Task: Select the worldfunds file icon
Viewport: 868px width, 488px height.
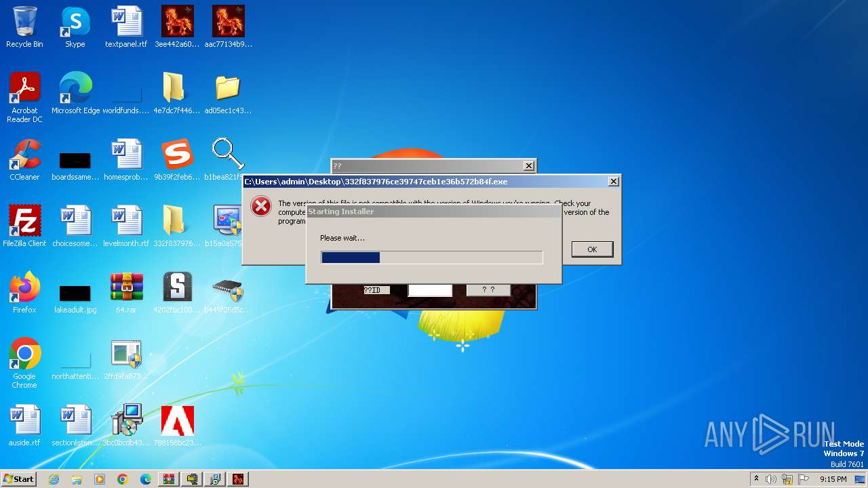Action: coord(126,94)
